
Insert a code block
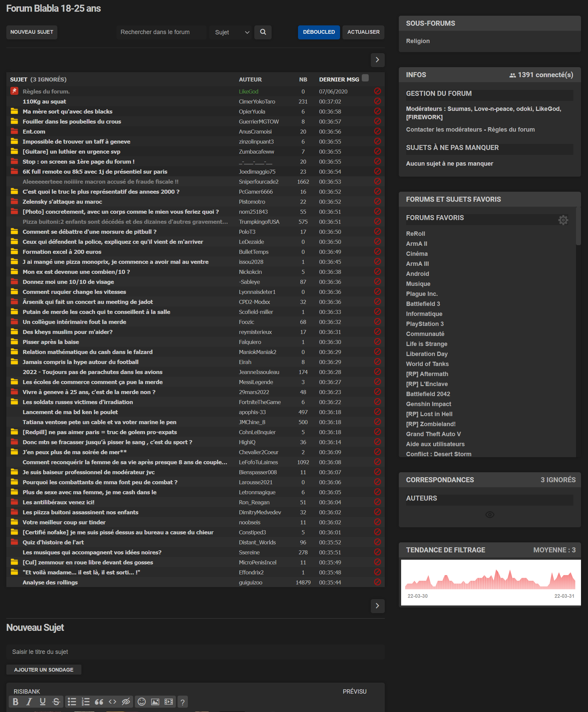pos(112,702)
